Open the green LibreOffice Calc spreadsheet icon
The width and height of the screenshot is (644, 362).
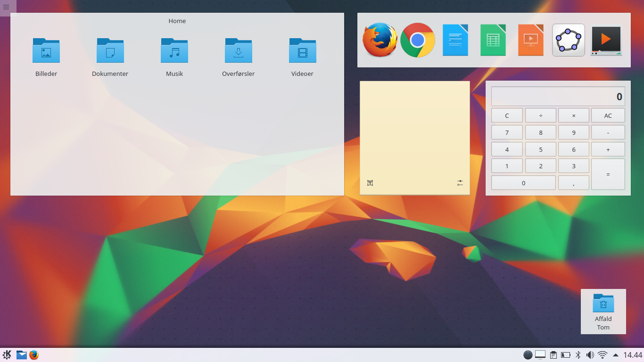(x=493, y=40)
